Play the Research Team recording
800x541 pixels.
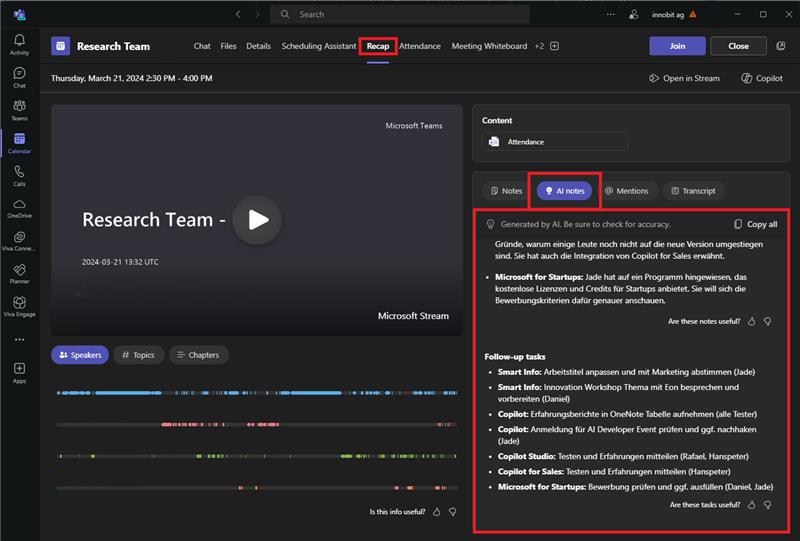tap(257, 220)
